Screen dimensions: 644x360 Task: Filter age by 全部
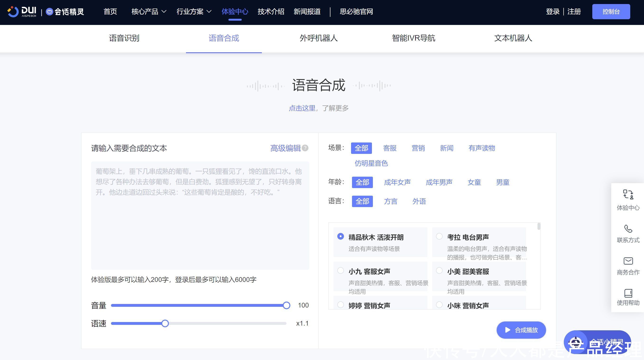click(x=362, y=182)
